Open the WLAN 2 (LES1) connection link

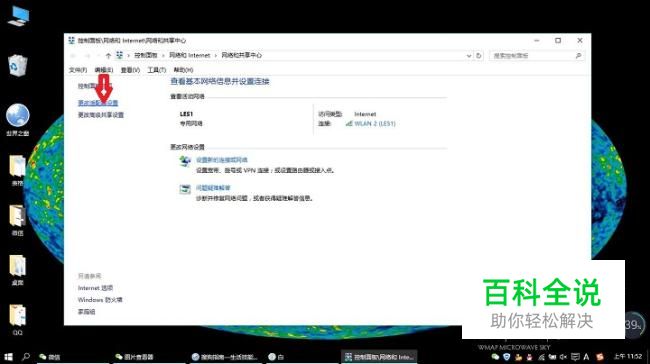(x=375, y=124)
